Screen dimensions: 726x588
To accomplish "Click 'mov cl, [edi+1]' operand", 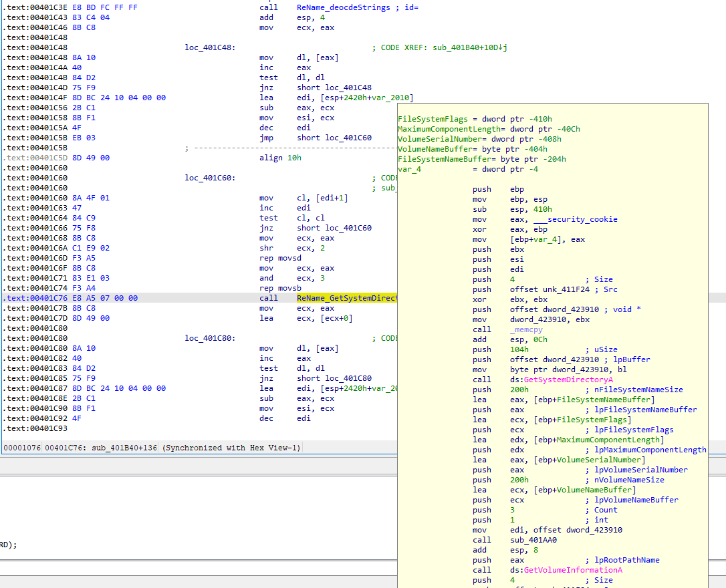I will [322, 198].
